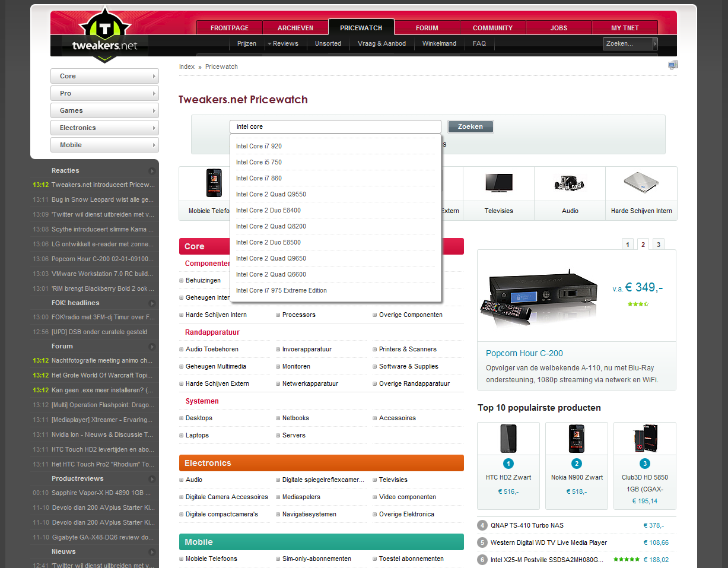Click the Zoeken search button
The height and width of the screenshot is (568, 728).
pyautogui.click(x=471, y=126)
